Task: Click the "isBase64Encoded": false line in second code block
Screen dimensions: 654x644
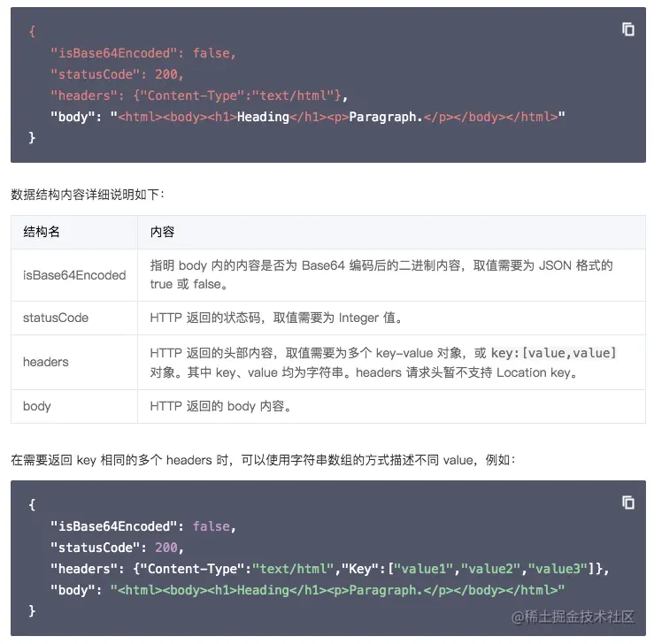Action: pyautogui.click(x=143, y=526)
